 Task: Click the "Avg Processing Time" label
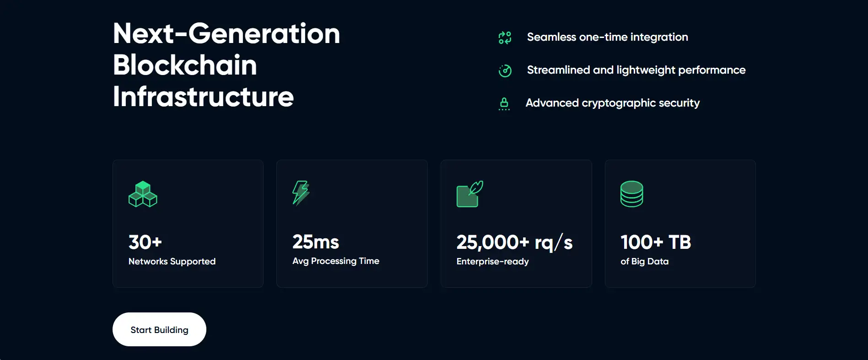(335, 261)
